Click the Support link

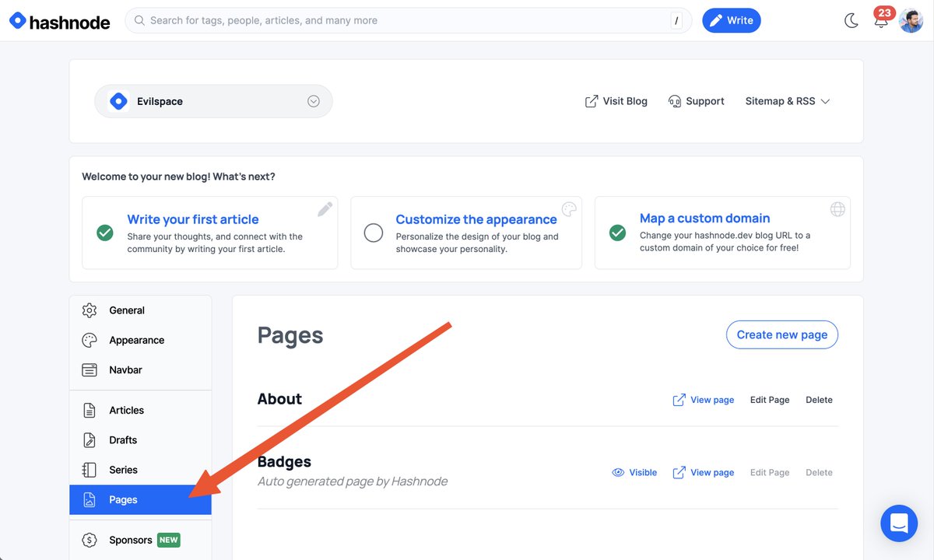click(x=697, y=101)
